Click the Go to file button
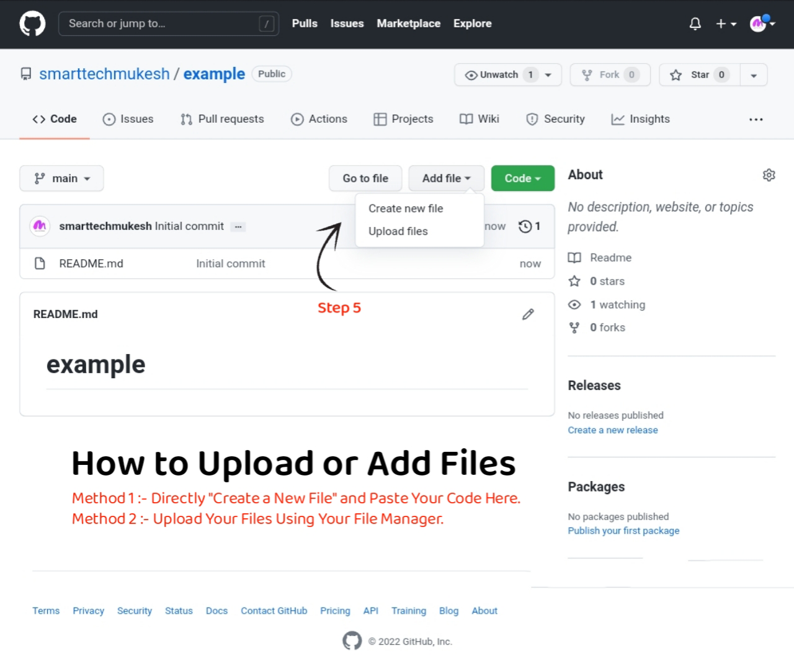The height and width of the screenshot is (672, 794). point(365,179)
